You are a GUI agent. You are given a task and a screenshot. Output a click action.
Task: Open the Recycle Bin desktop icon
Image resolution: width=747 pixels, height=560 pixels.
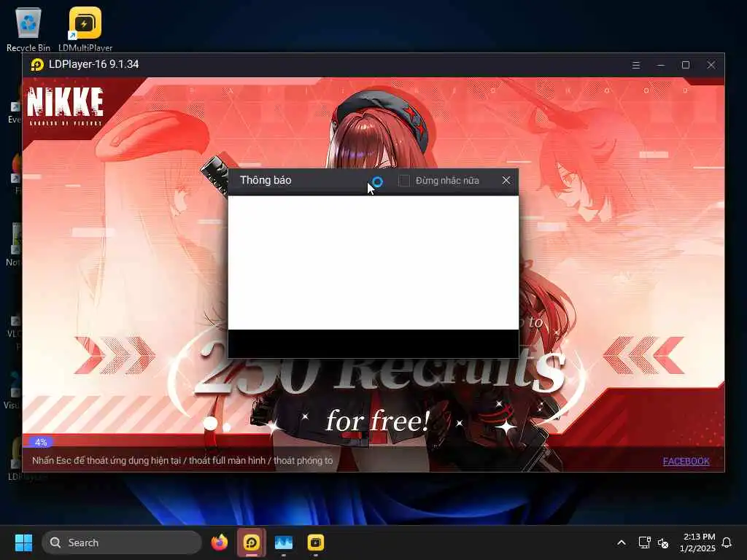click(28, 29)
